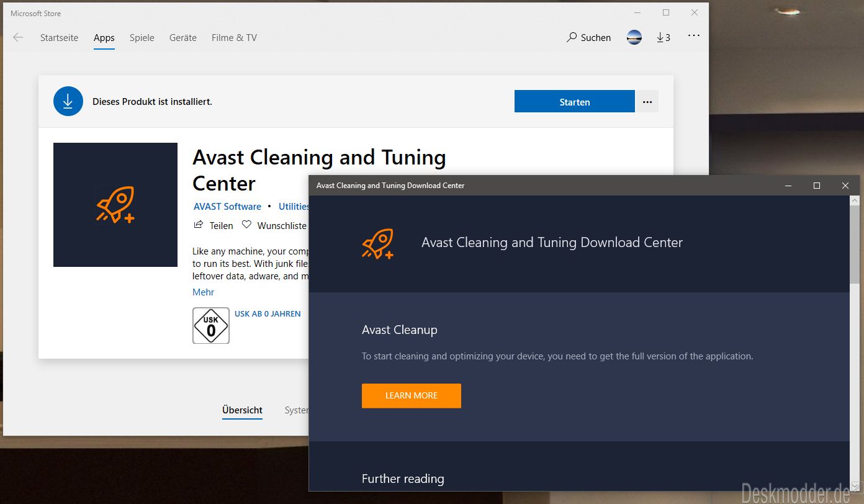Screen dimensions: 864x504
Task: Open the AVAST Software publisher link
Action: pos(227,207)
